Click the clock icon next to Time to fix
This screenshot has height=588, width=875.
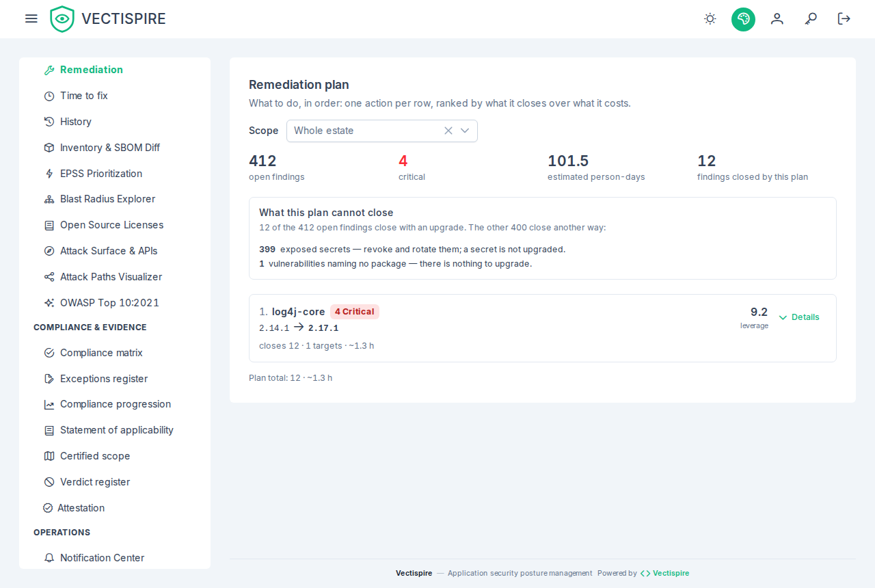[x=49, y=96]
